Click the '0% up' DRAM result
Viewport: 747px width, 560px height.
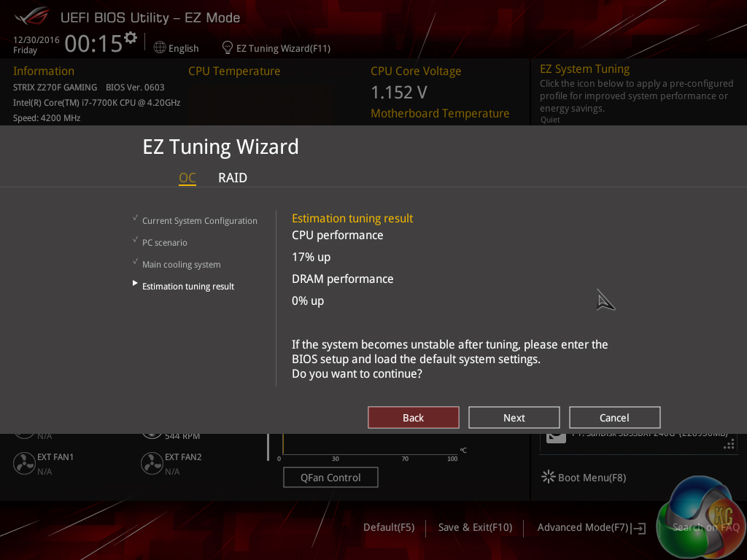tap(308, 301)
